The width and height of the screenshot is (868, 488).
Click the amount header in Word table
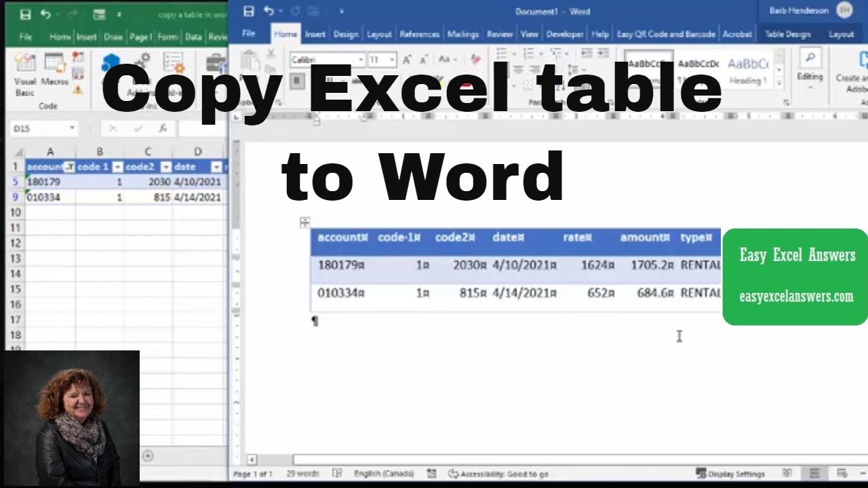tap(646, 237)
